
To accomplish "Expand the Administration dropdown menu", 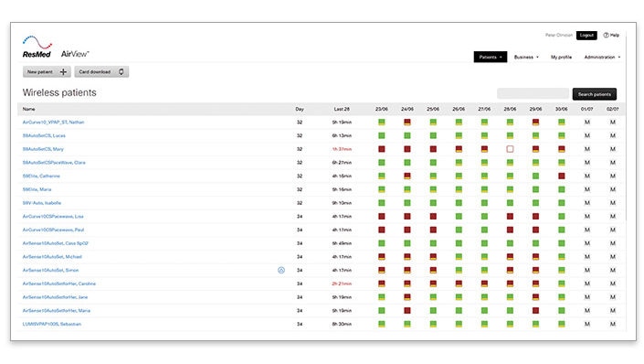I will click(602, 58).
